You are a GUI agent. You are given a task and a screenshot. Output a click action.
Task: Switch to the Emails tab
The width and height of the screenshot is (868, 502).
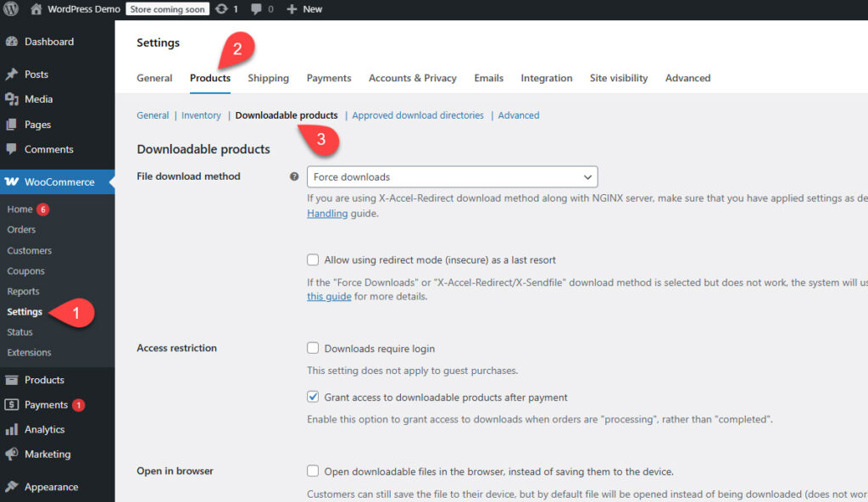pos(489,78)
